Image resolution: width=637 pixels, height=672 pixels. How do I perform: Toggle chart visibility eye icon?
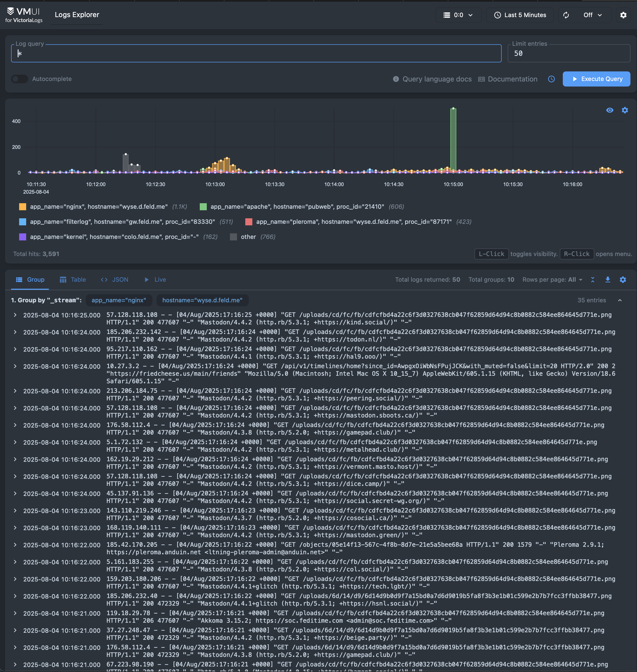point(610,110)
